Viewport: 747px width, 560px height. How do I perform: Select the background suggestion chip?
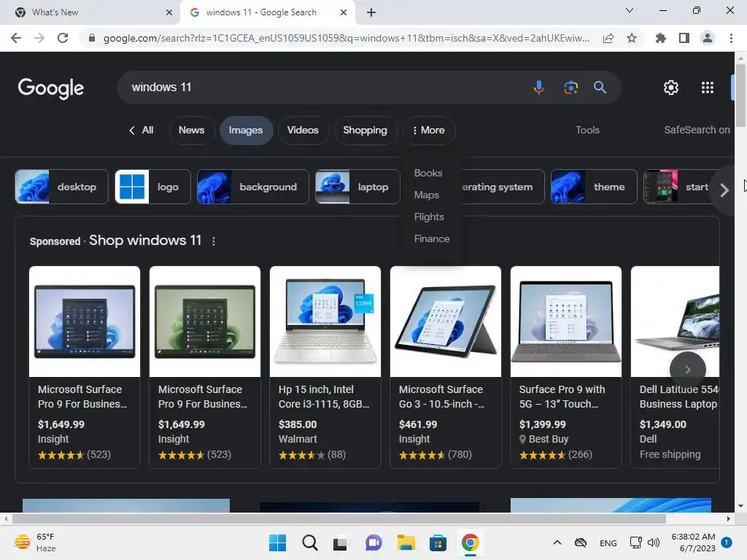tap(252, 187)
